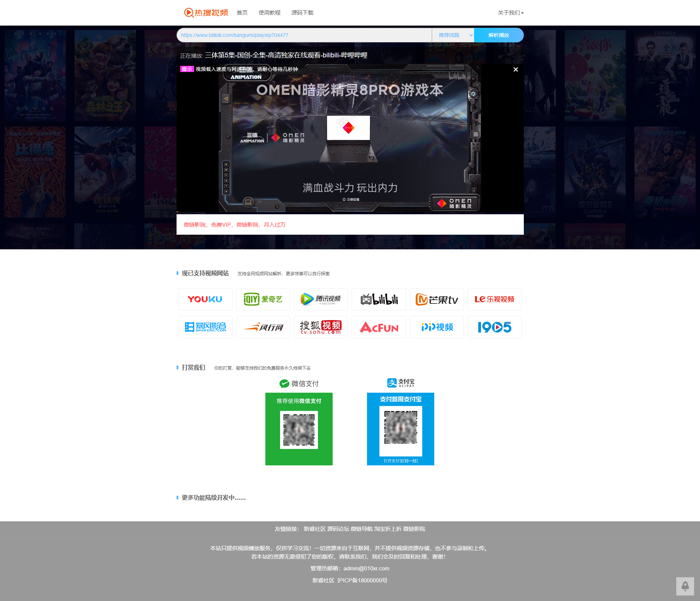Open the 淘宝折上折 friendly link

pyautogui.click(x=388, y=529)
